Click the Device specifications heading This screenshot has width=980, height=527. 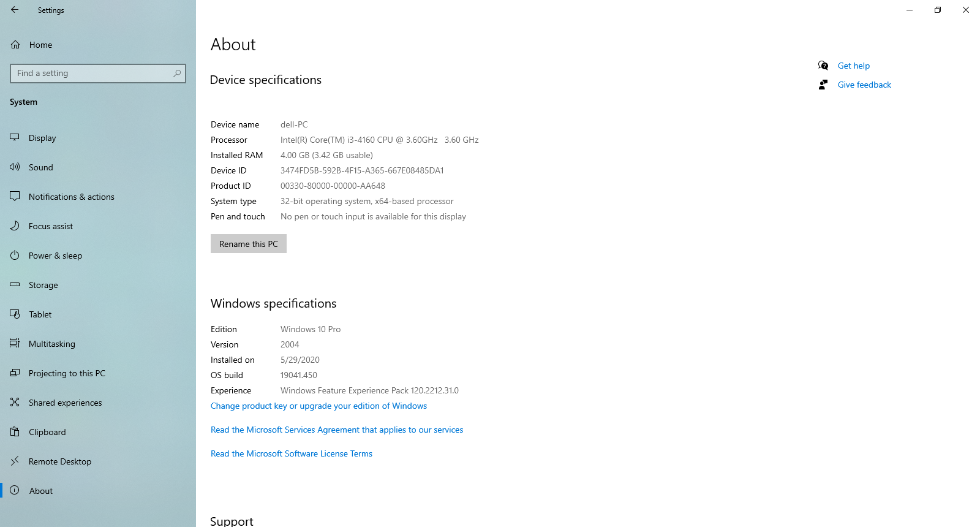point(266,80)
